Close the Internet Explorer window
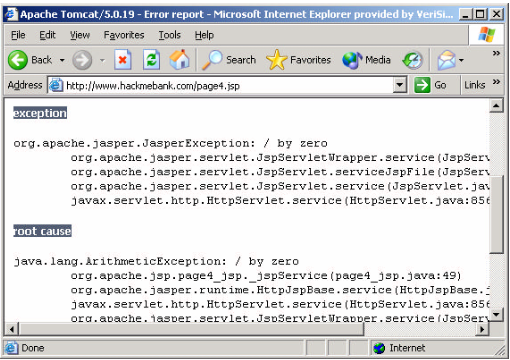 point(496,14)
